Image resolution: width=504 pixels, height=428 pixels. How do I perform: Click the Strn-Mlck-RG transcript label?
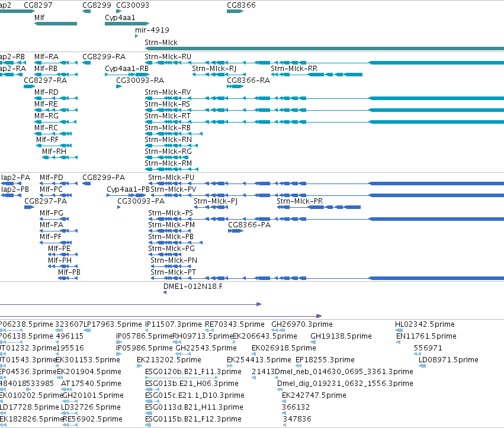pyautogui.click(x=168, y=152)
